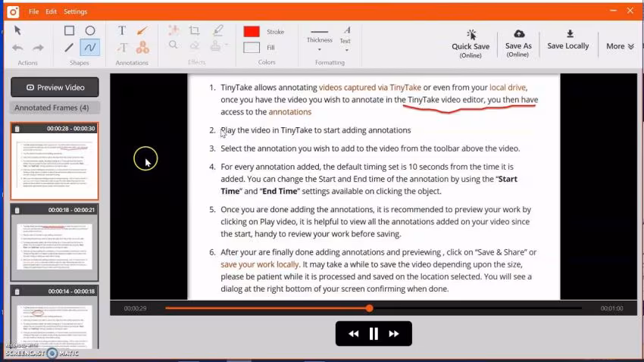Delete the 00:00:18 annotated frame
This screenshot has width=644, height=362.
(17, 210)
